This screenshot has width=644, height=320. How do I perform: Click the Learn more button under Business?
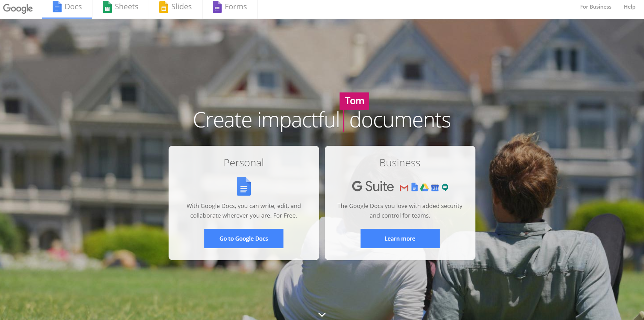tap(400, 238)
